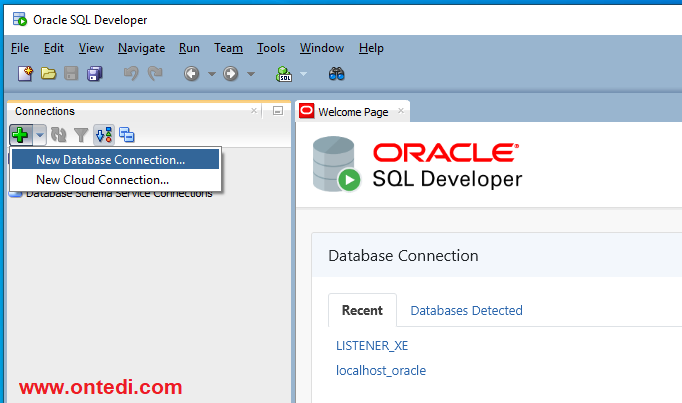Viewport: 682px width, 403px height.
Task: Click the Filter funnel icon
Action: (x=81, y=135)
